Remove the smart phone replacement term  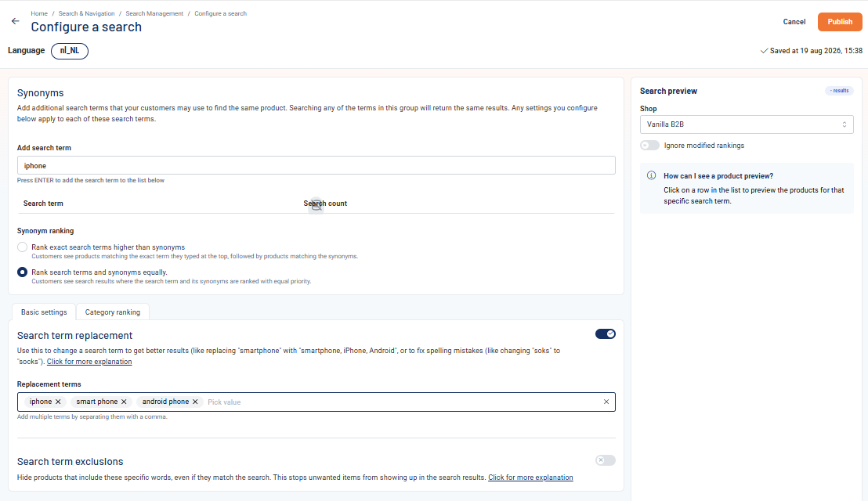(x=124, y=402)
